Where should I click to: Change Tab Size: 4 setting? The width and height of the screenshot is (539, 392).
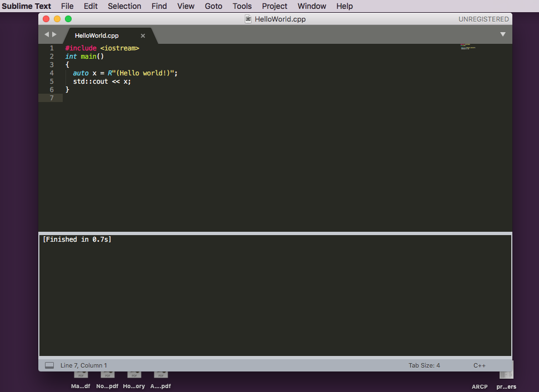424,365
